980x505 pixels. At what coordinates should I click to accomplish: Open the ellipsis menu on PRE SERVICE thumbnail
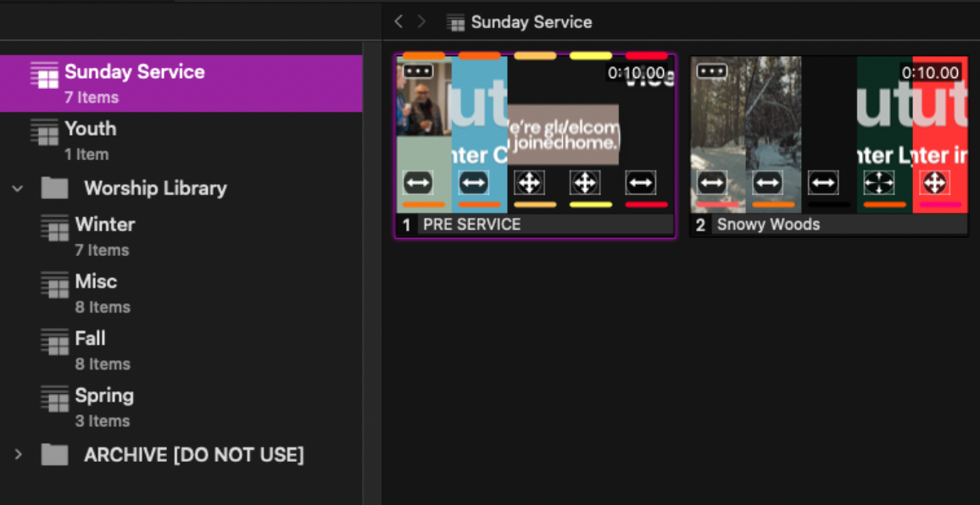click(x=418, y=72)
